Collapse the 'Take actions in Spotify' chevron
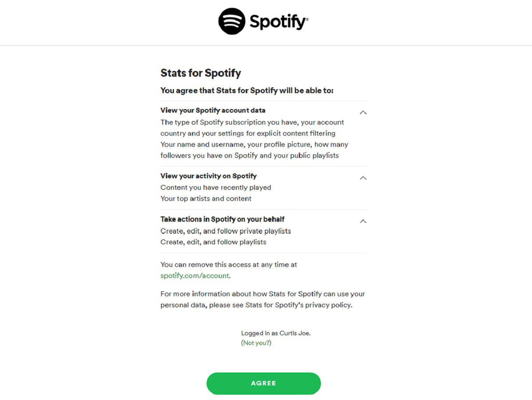This screenshot has height=400, width=532. click(x=363, y=221)
